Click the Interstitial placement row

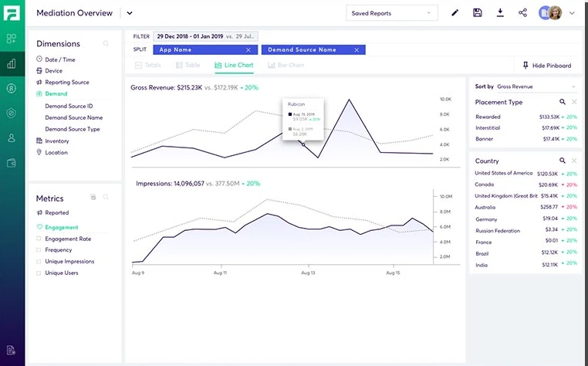point(525,127)
